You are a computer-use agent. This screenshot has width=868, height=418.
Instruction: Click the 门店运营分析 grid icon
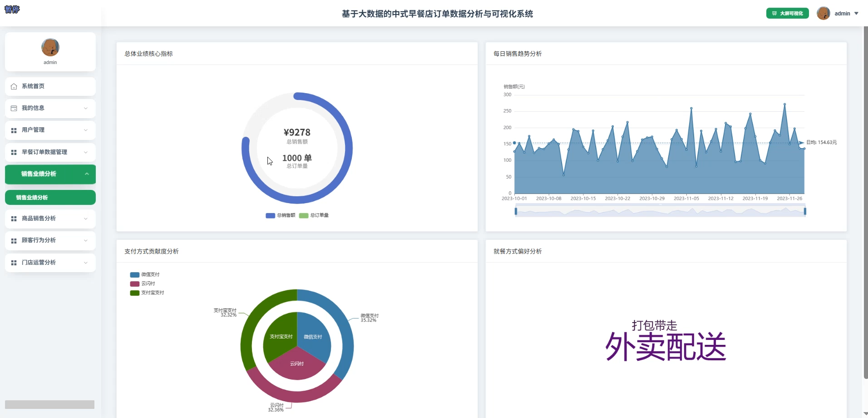(x=14, y=263)
